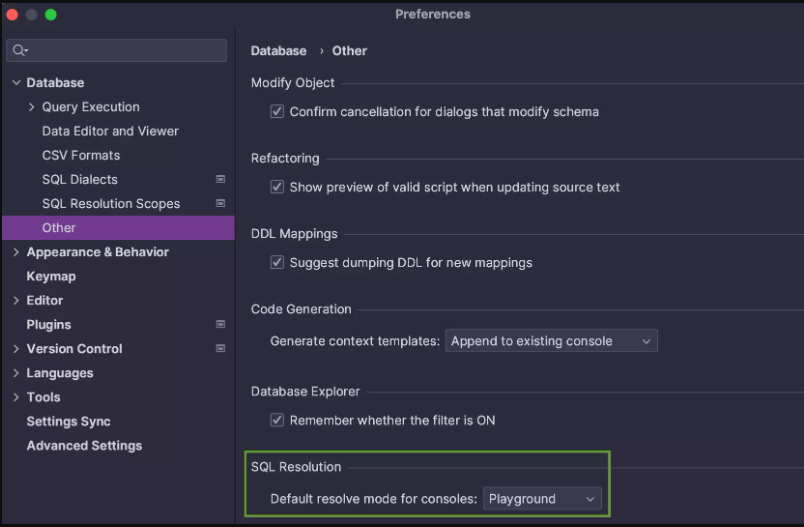Click the project-level icon next to Version Control
This screenshot has height=527, width=804.
pyautogui.click(x=220, y=348)
